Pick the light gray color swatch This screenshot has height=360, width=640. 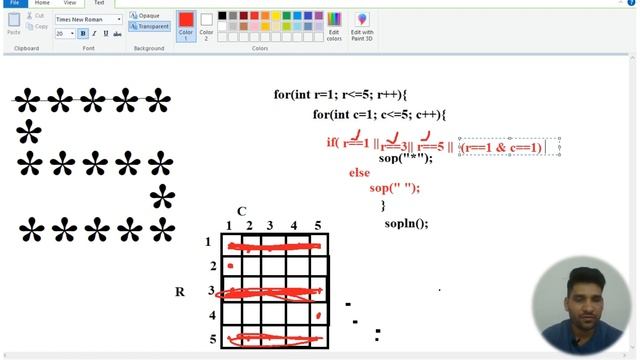233,27
